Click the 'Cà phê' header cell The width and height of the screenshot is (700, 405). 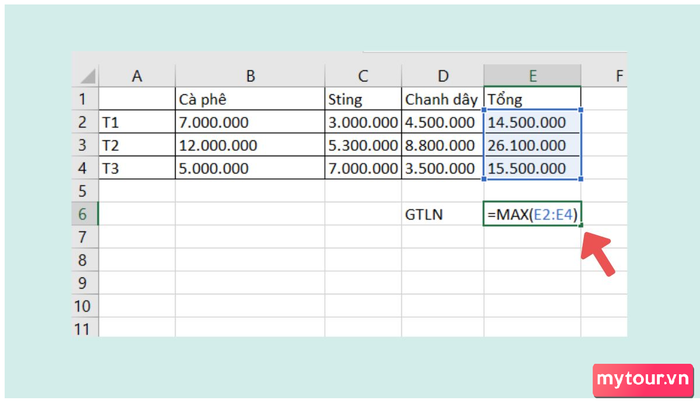pyautogui.click(x=250, y=99)
